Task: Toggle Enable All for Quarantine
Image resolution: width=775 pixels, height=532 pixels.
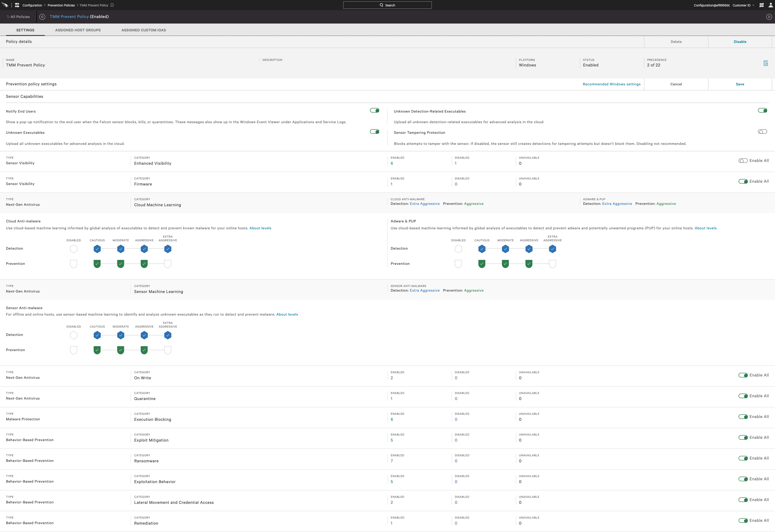Action: click(743, 396)
